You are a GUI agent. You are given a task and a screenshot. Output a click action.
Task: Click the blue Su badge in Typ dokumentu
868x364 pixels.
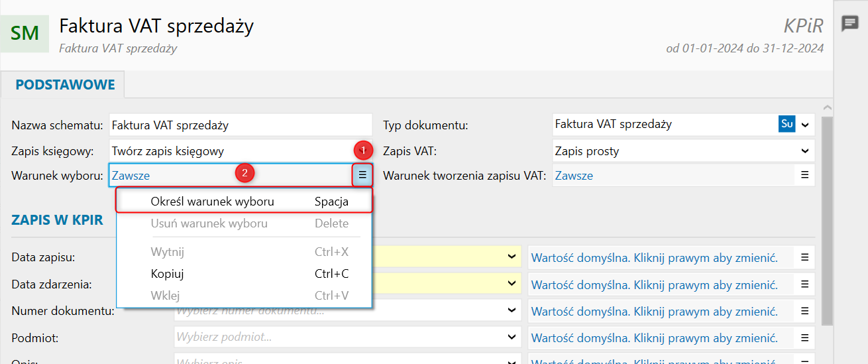pyautogui.click(x=787, y=124)
